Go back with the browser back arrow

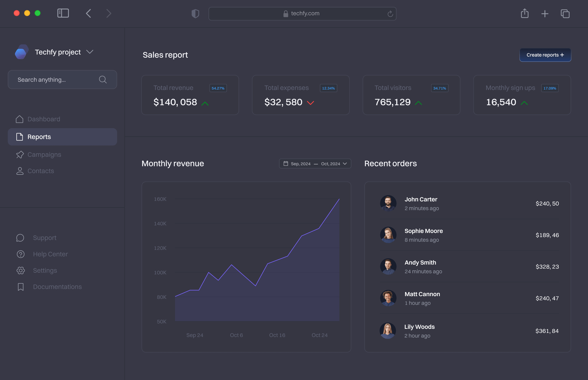click(88, 13)
